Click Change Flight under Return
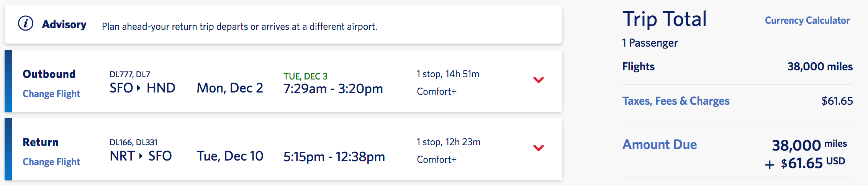Screen dimensions: 868x185 [51, 162]
